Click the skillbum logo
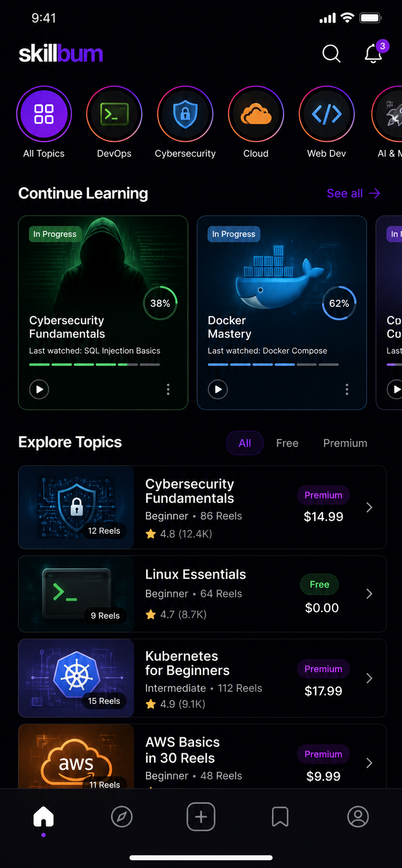This screenshot has width=402, height=868. (x=61, y=54)
